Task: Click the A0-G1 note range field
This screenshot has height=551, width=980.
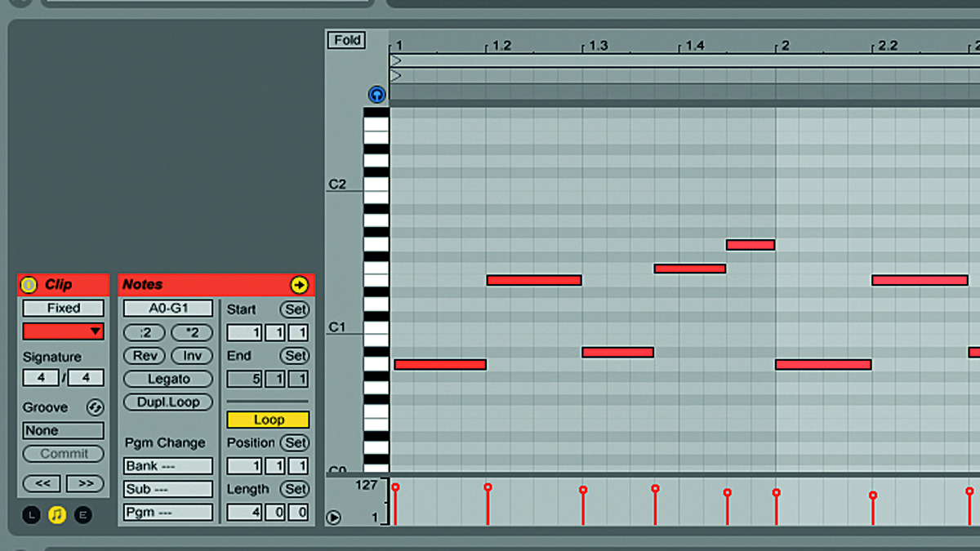Action: point(168,309)
